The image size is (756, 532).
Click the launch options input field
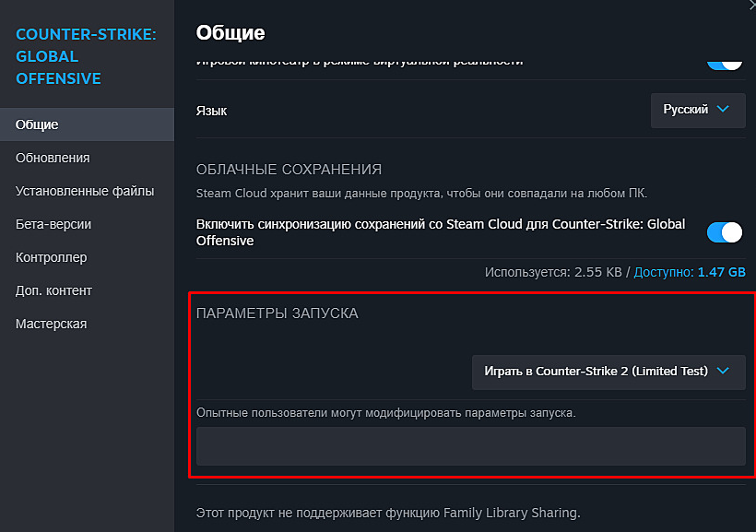point(470,446)
